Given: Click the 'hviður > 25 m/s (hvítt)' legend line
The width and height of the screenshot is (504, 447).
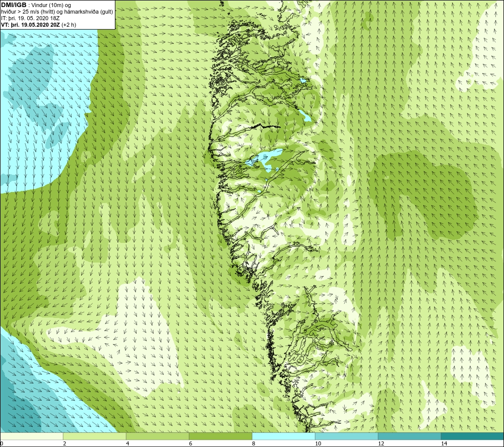Looking at the screenshot, I should 57,12.
